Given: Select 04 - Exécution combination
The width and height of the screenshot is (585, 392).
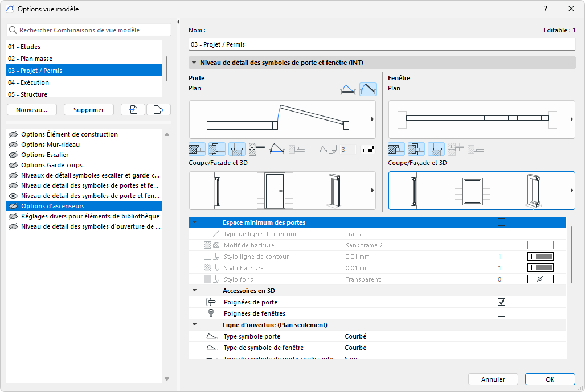Looking at the screenshot, I should click(x=28, y=82).
